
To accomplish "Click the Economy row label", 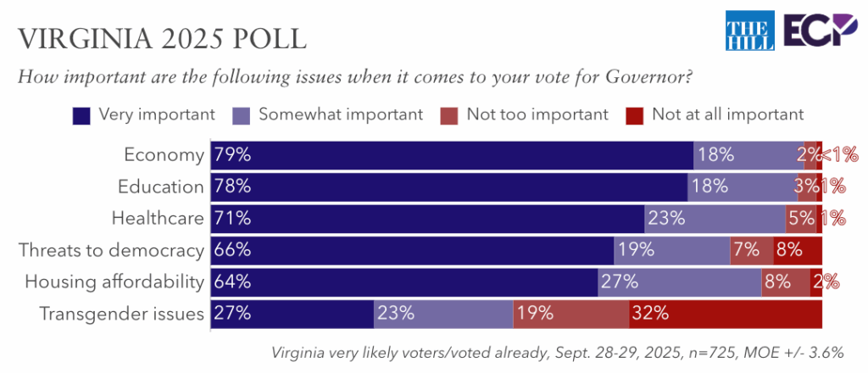I will [164, 155].
